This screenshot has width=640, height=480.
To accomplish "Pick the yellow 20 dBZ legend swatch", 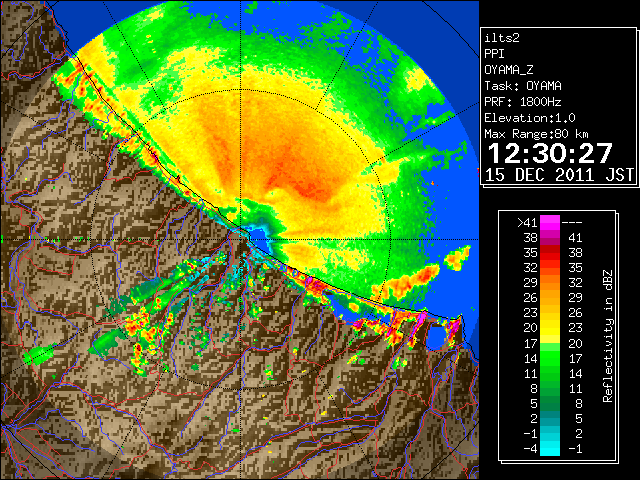I will (550, 328).
